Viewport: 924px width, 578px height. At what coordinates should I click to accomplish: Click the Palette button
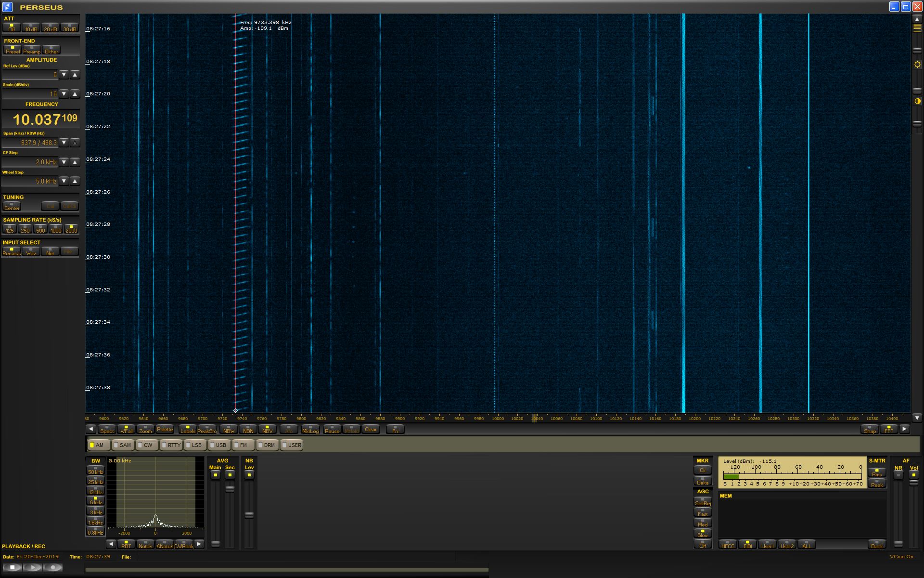pyautogui.click(x=165, y=429)
